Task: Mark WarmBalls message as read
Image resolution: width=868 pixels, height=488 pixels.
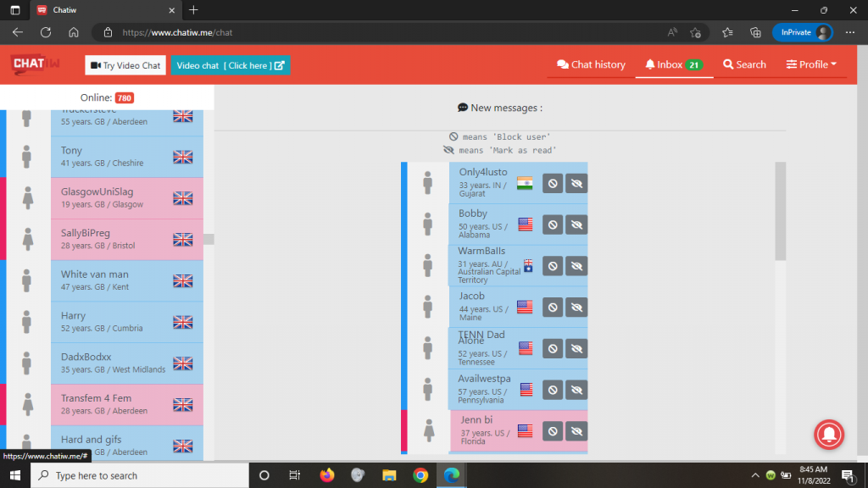Action: coord(576,266)
